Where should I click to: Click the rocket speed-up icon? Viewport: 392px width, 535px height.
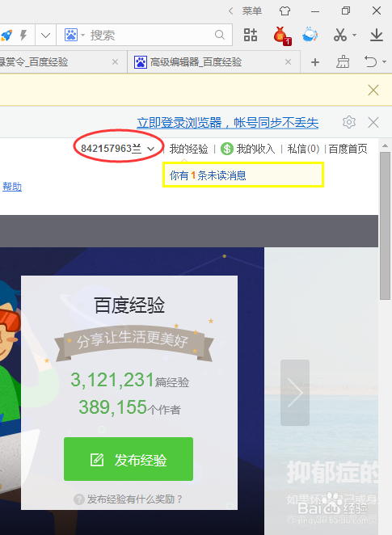(x=6, y=35)
